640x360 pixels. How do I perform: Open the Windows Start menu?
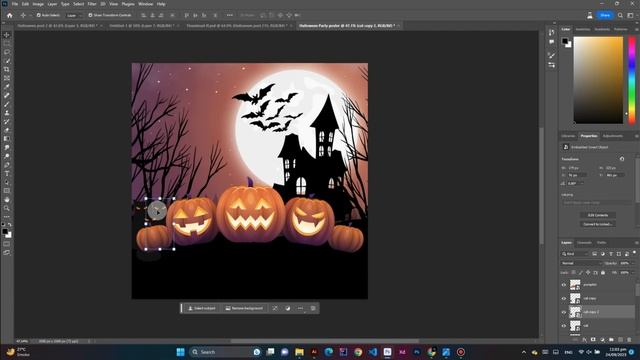click(x=180, y=352)
